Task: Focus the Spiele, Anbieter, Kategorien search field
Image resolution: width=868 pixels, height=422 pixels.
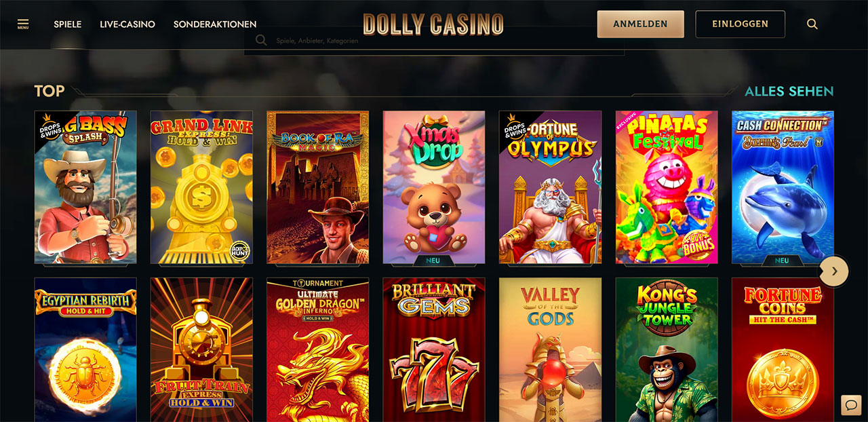Action: (x=434, y=41)
